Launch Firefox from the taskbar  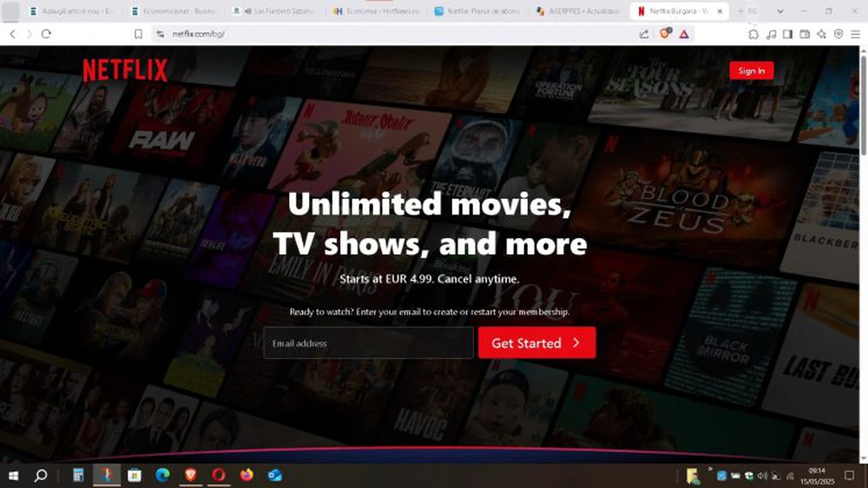click(247, 475)
